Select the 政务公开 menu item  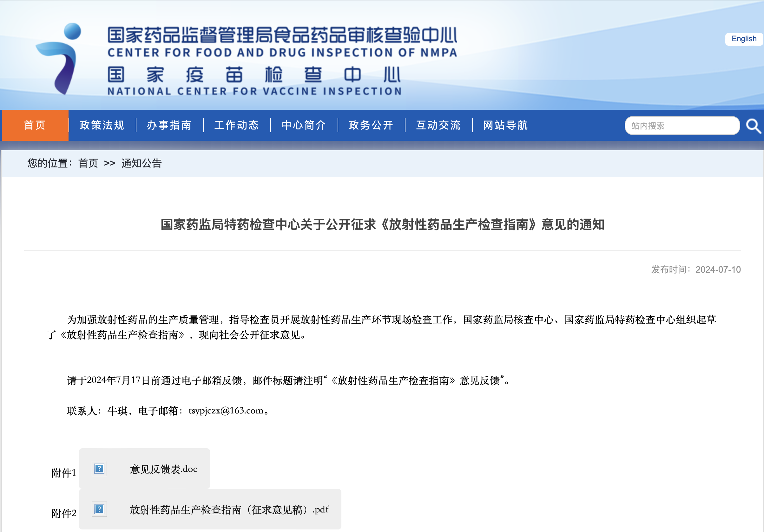coord(371,125)
